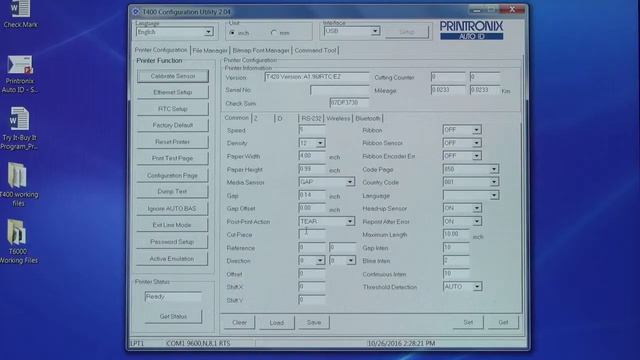Click the Factory Default button

pyautogui.click(x=173, y=125)
